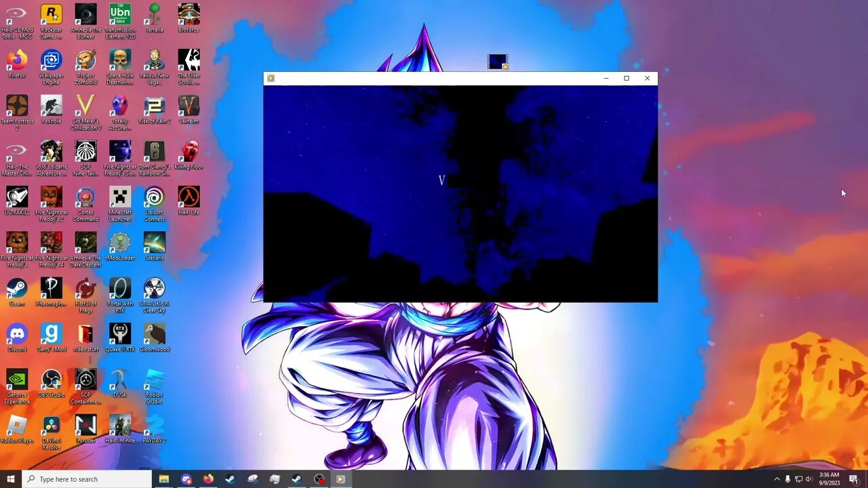Select the Foxhole desktop icon
The image size is (868, 488).
52,110
